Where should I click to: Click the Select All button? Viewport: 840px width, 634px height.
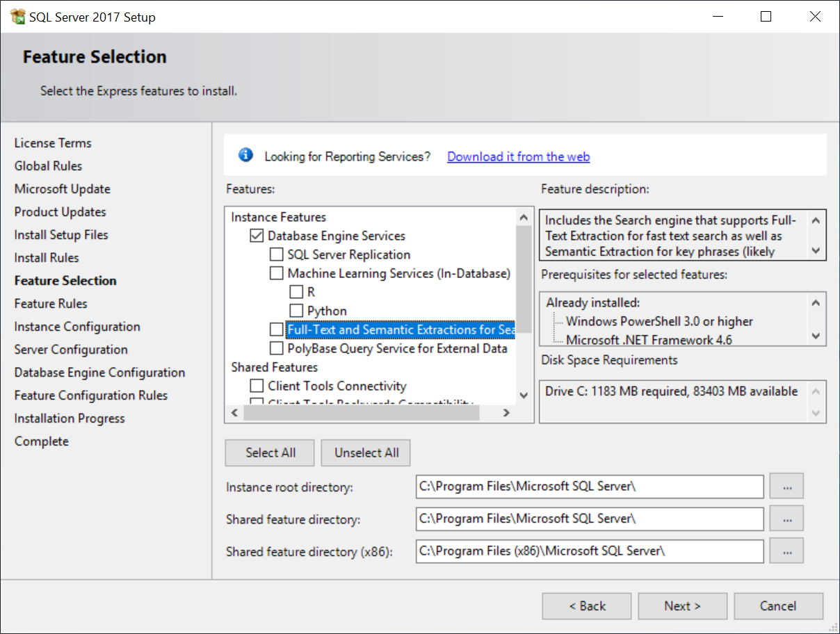tap(270, 453)
